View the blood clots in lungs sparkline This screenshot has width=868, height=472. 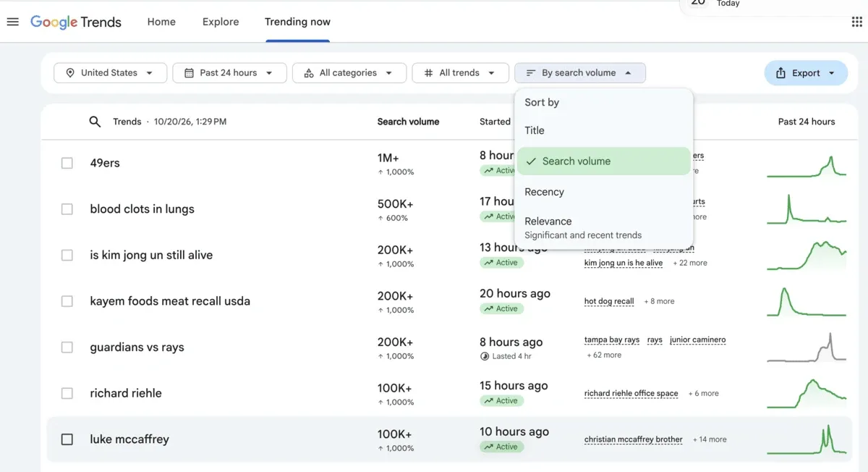(807, 209)
